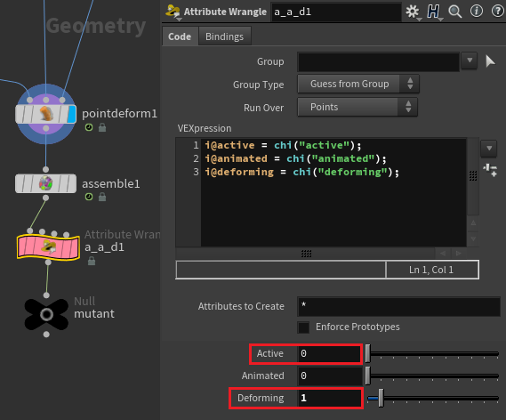
Task: Click the time-dependent badge under assemble1
Action: click(89, 197)
